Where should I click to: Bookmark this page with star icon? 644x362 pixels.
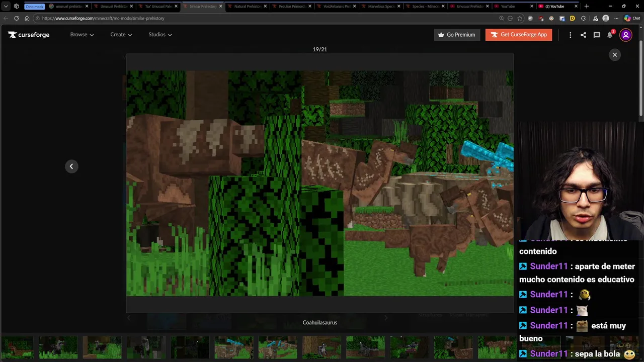pos(520,18)
